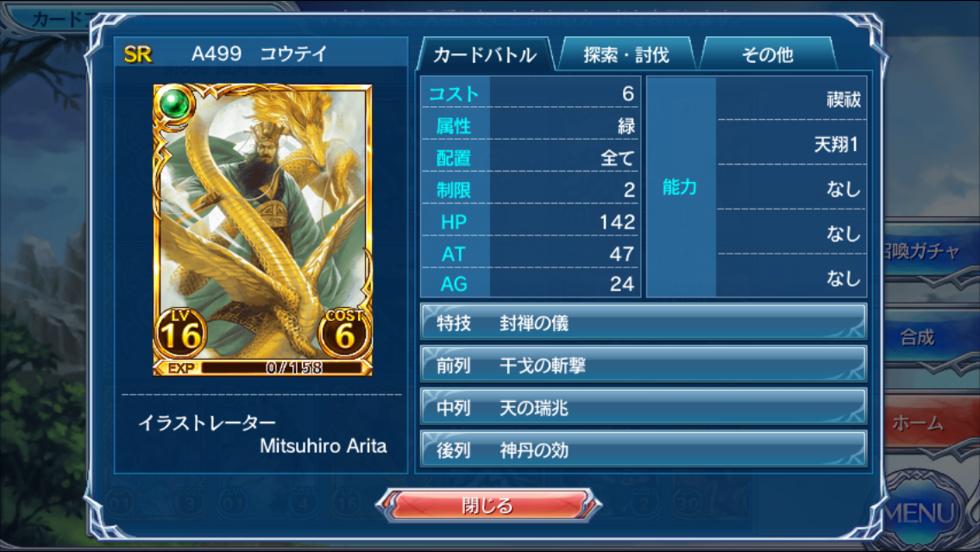980x552 pixels.
Task: Expand the 特技 封禅の儀 skill bar
Action: tap(644, 323)
